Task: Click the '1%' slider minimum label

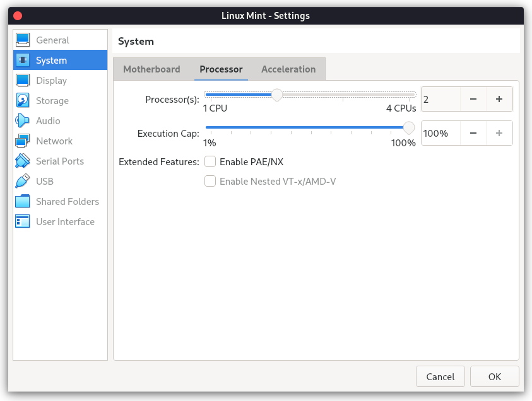Action: tap(210, 142)
